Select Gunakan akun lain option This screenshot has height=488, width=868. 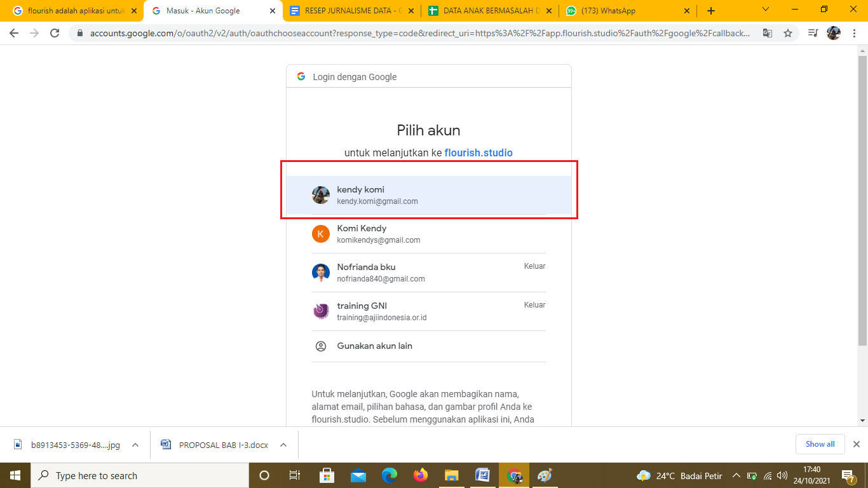[374, 346]
